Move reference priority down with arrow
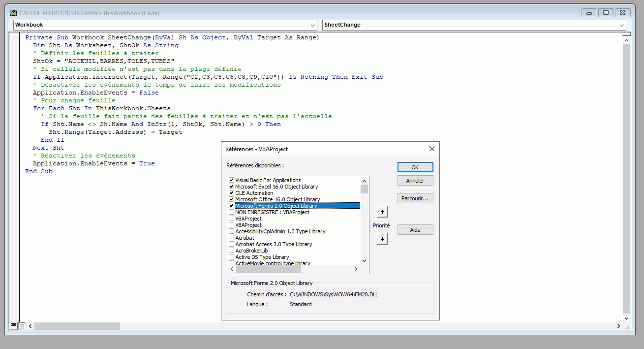Viewport: 644px width, 349px height. pyautogui.click(x=382, y=239)
